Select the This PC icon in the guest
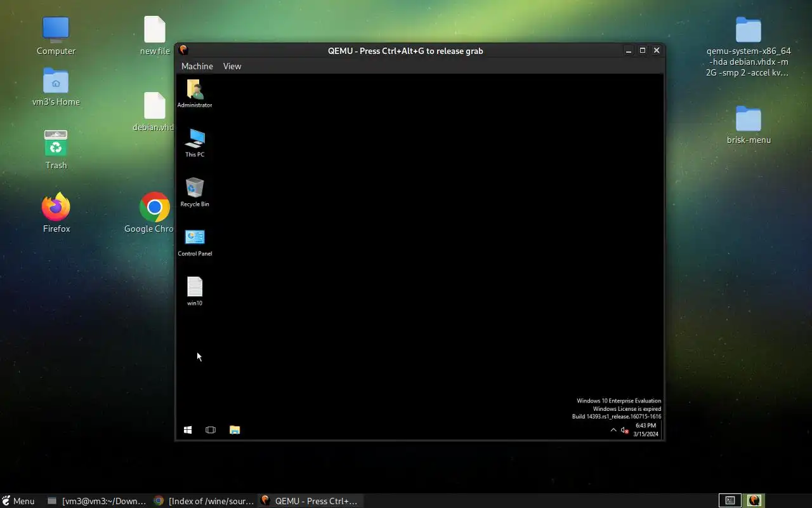 point(195,143)
